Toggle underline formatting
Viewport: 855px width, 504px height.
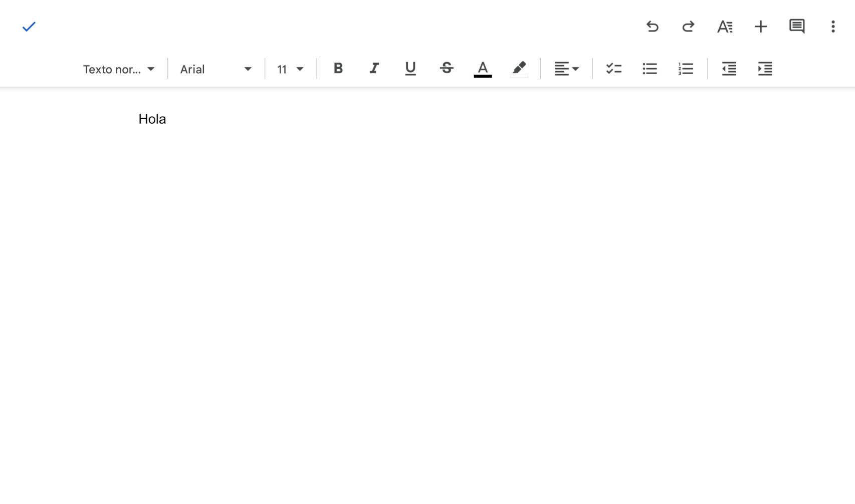410,69
